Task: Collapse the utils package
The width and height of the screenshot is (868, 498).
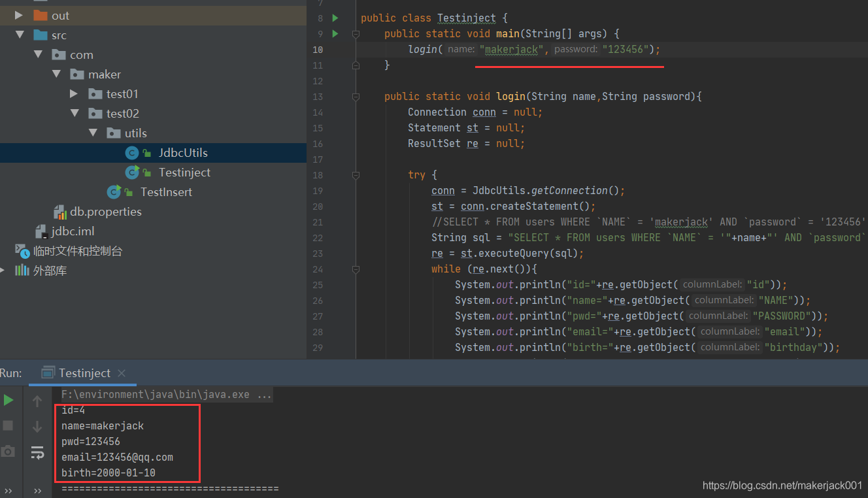Action: [x=92, y=133]
